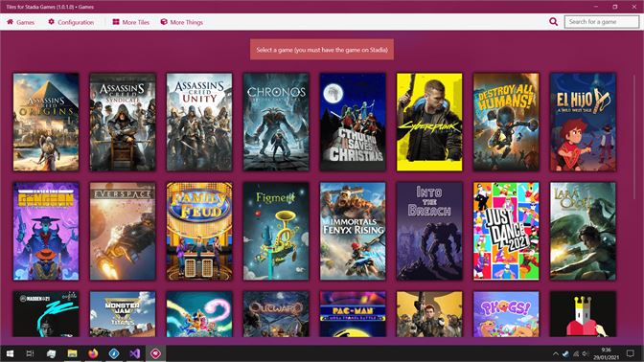This screenshot has width=644, height=362.
Task: Open the More Tiles menu
Action: pyautogui.click(x=131, y=22)
